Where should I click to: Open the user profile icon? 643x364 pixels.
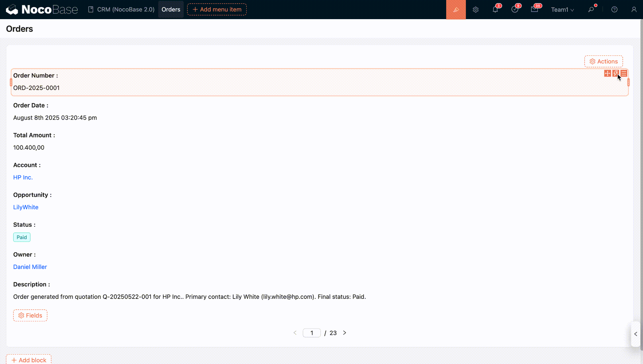[x=634, y=9]
